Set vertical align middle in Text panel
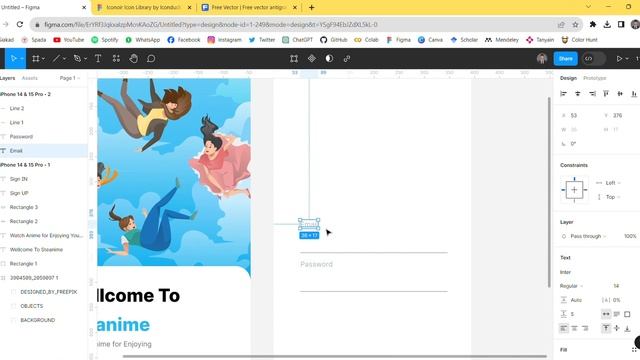Viewport: 640px width, 360px height. 617,328
